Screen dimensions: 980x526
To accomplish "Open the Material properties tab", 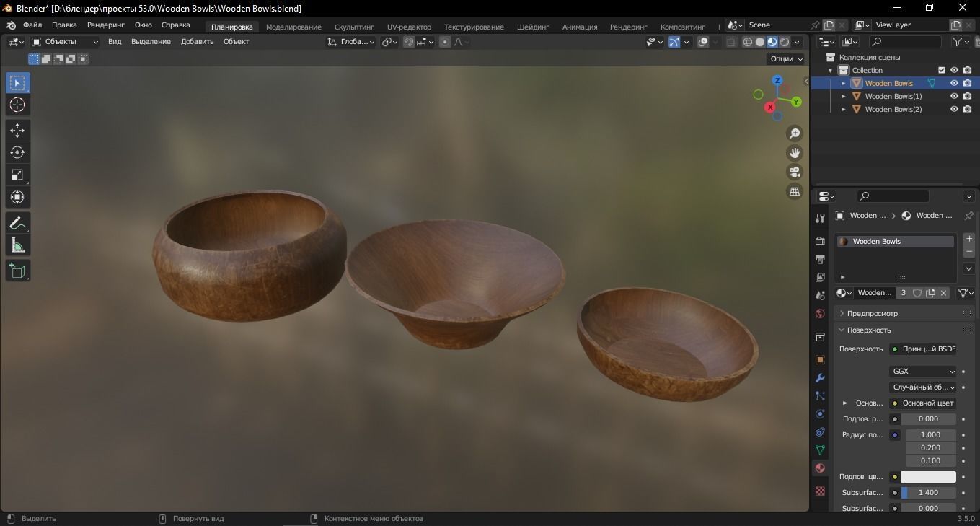I will pos(820,468).
